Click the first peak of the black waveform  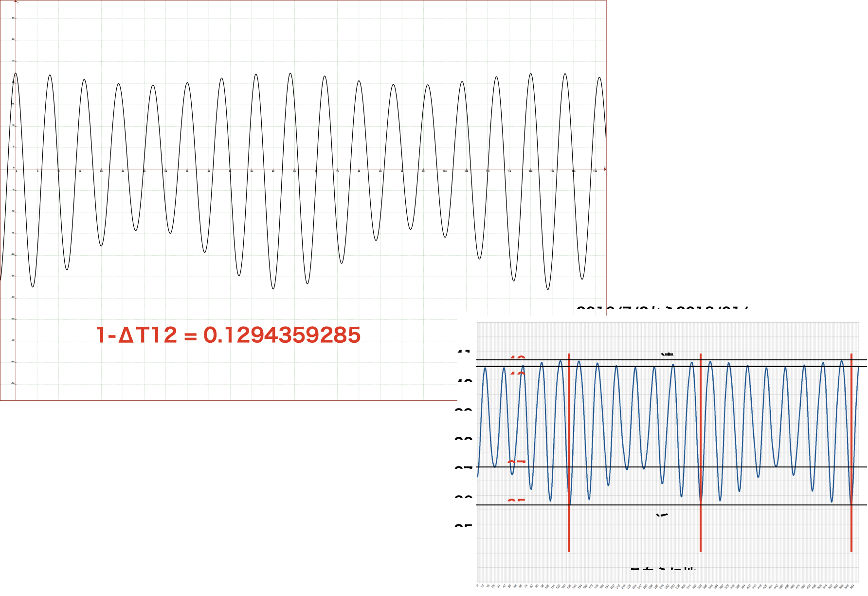click(16, 74)
